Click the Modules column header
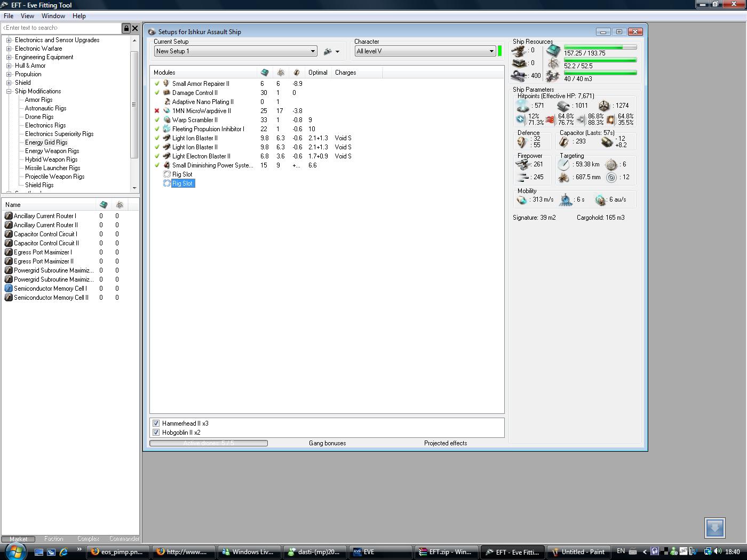This screenshot has width=747, height=560. coord(204,73)
